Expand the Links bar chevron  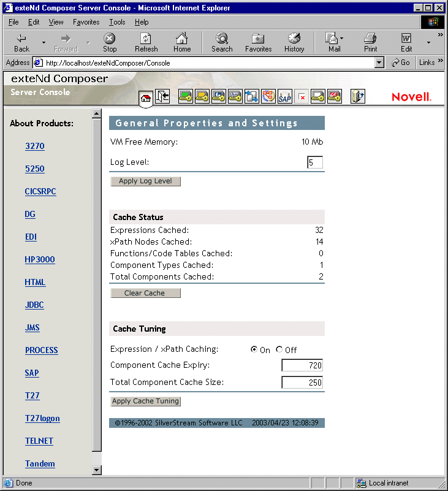pos(440,61)
